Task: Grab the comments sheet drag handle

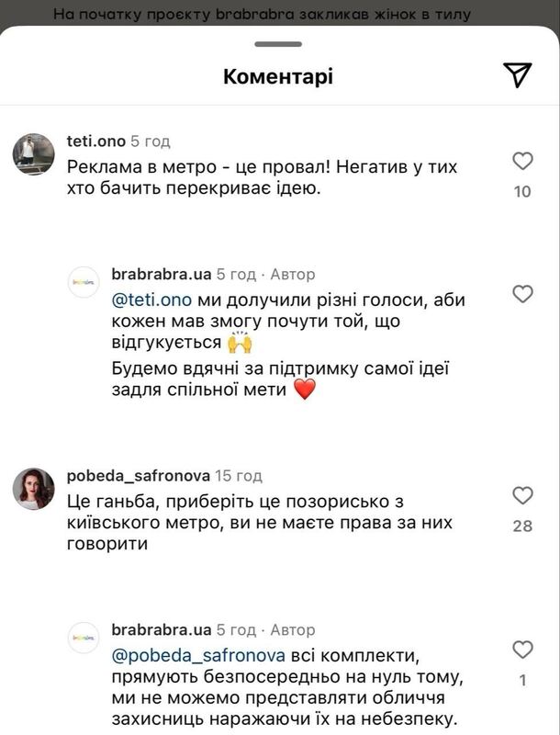Action: point(278,43)
